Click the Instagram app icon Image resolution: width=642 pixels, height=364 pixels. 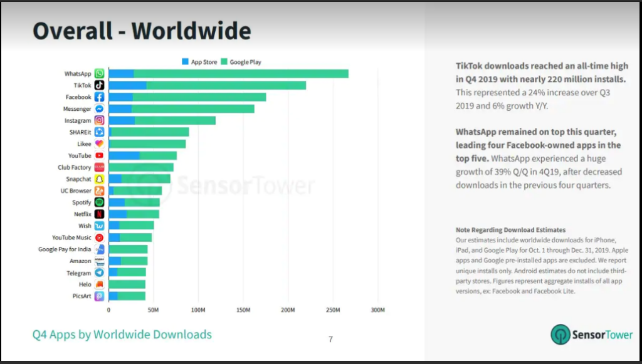pos(99,120)
